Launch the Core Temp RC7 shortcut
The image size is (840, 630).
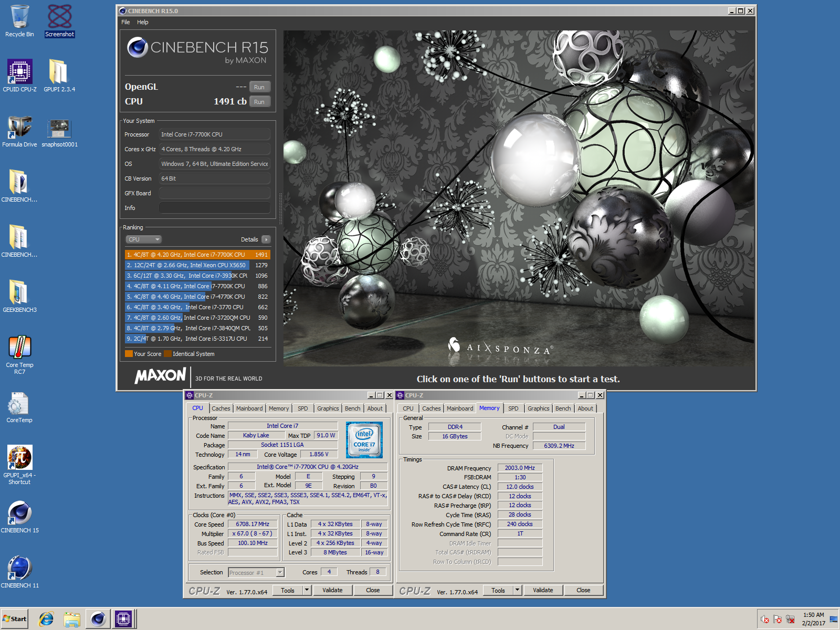19,354
